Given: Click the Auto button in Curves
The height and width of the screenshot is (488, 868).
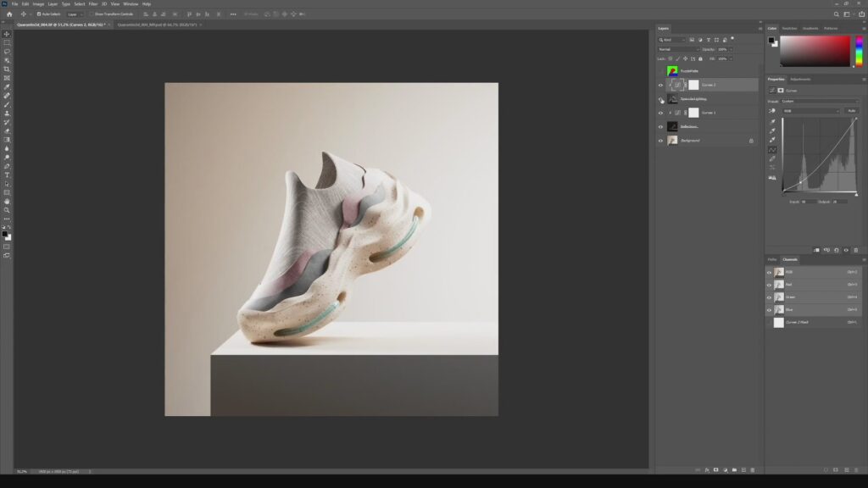Looking at the screenshot, I should pyautogui.click(x=851, y=111).
